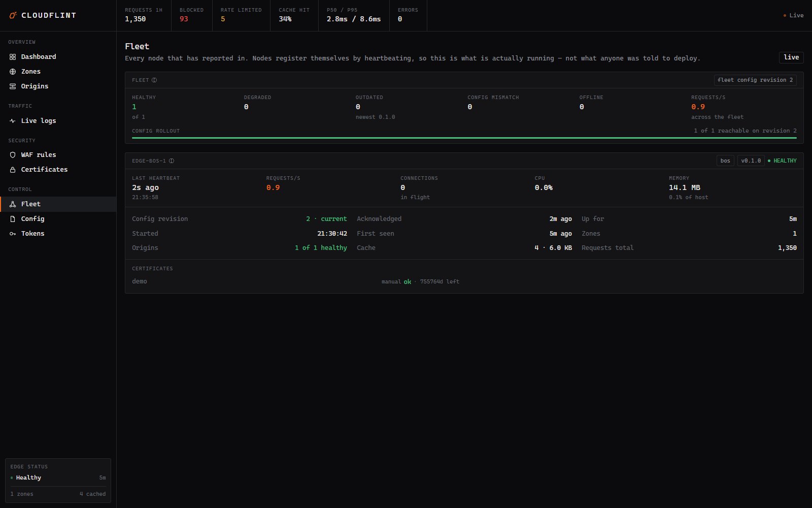Click the v0.1.0 version tag
The height and width of the screenshot is (508, 812).
(751, 161)
